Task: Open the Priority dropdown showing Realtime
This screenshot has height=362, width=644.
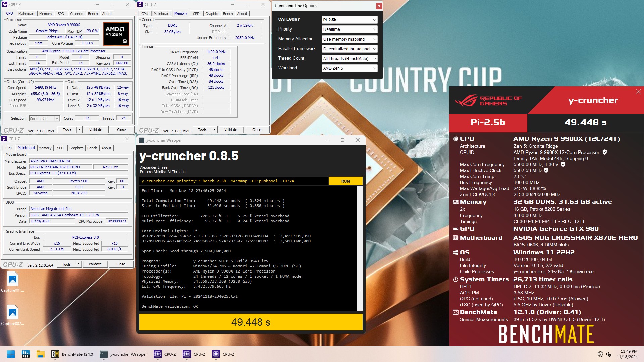Action: (350, 29)
